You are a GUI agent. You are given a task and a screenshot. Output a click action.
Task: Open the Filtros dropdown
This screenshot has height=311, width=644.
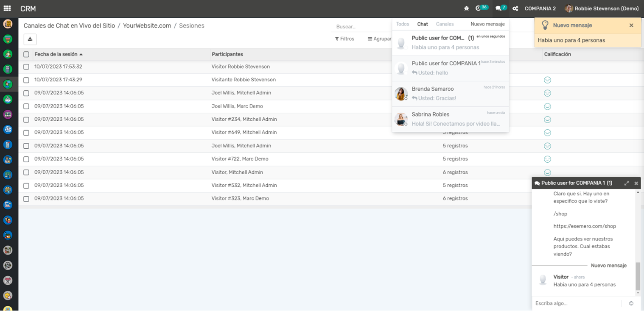click(x=344, y=39)
